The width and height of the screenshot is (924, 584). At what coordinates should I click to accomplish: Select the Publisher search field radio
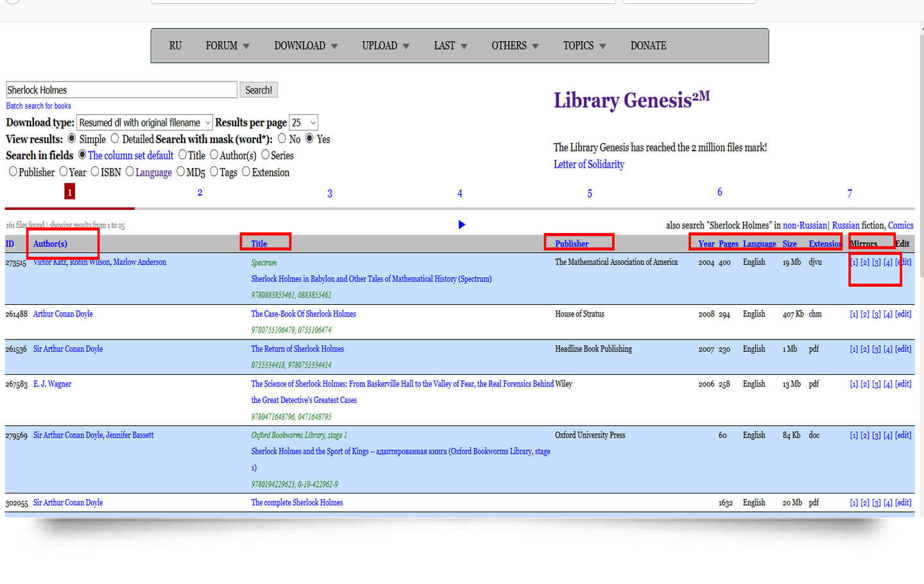13,171
